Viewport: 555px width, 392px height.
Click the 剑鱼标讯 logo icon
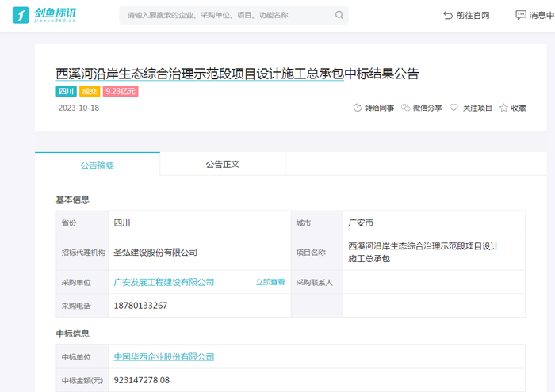(21, 15)
